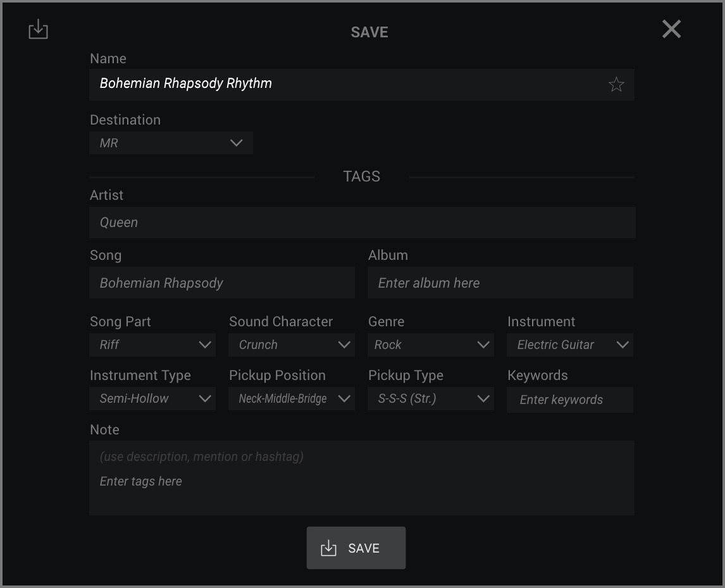Click the SAVE button at the bottom

pyautogui.click(x=356, y=548)
